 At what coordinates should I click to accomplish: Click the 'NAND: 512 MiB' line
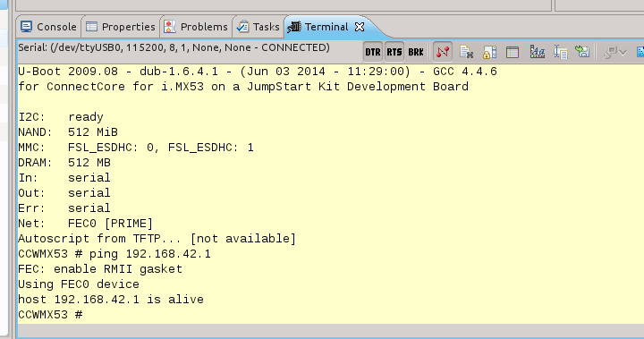(x=68, y=132)
